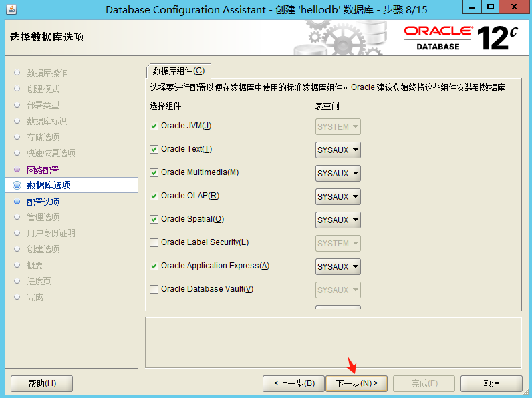Click the 快速恢复选项 step label
The width and height of the screenshot is (532, 398).
pyautogui.click(x=51, y=153)
